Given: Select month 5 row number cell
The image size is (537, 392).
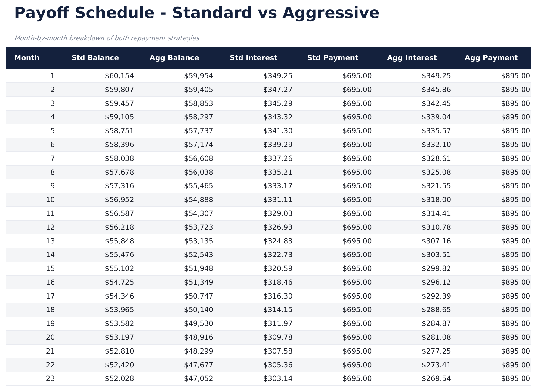Looking at the screenshot, I should click(53, 131).
